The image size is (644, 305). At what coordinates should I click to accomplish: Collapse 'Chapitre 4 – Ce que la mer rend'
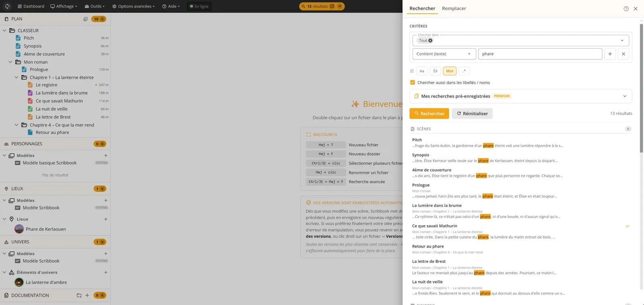pos(17,125)
